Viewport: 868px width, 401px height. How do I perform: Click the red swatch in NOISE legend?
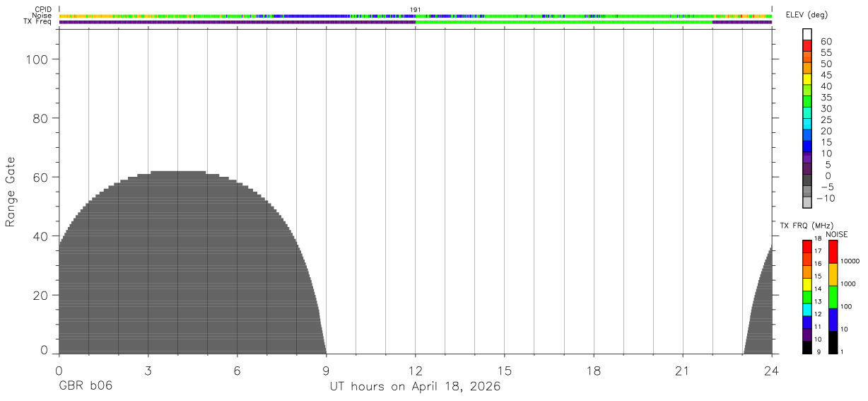[x=833, y=252]
